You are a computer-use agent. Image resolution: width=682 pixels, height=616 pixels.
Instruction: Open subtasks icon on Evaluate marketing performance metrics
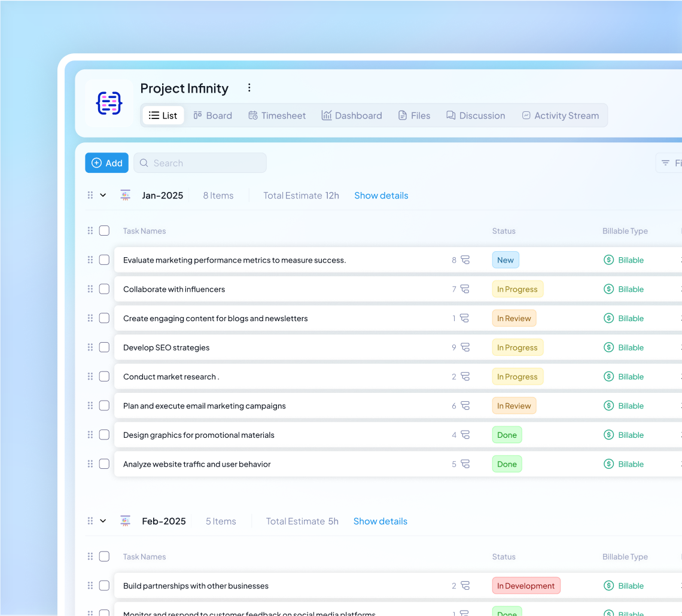(465, 260)
